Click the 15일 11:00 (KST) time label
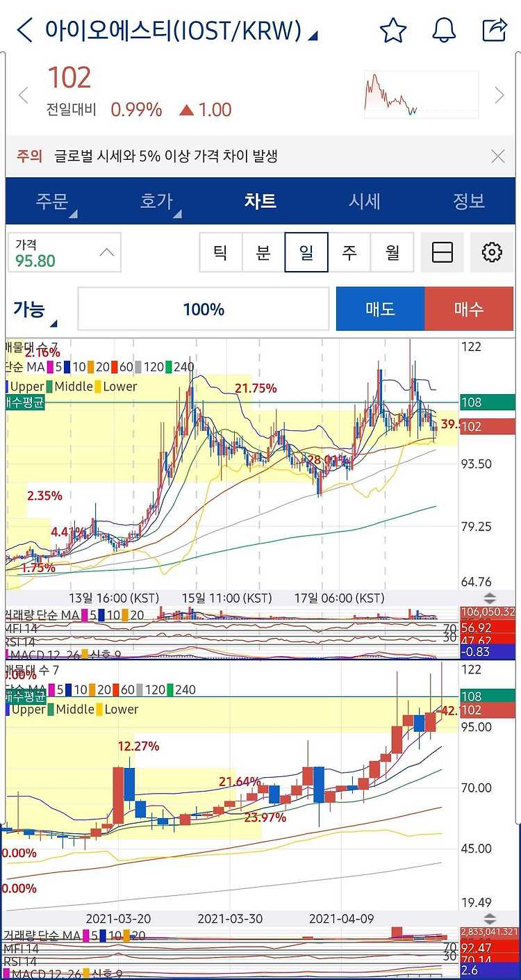The image size is (521, 980). pyautogui.click(x=227, y=598)
